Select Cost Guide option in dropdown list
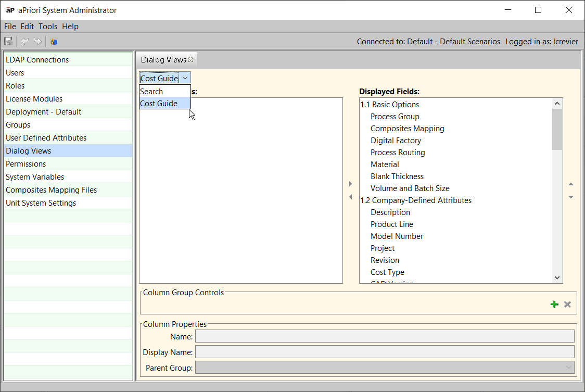The image size is (585, 392). (159, 104)
